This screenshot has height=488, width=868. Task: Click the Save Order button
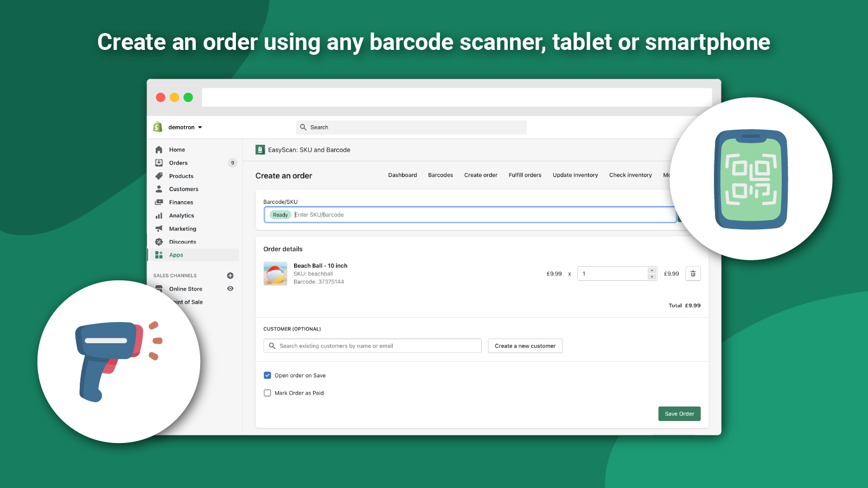pos(679,414)
